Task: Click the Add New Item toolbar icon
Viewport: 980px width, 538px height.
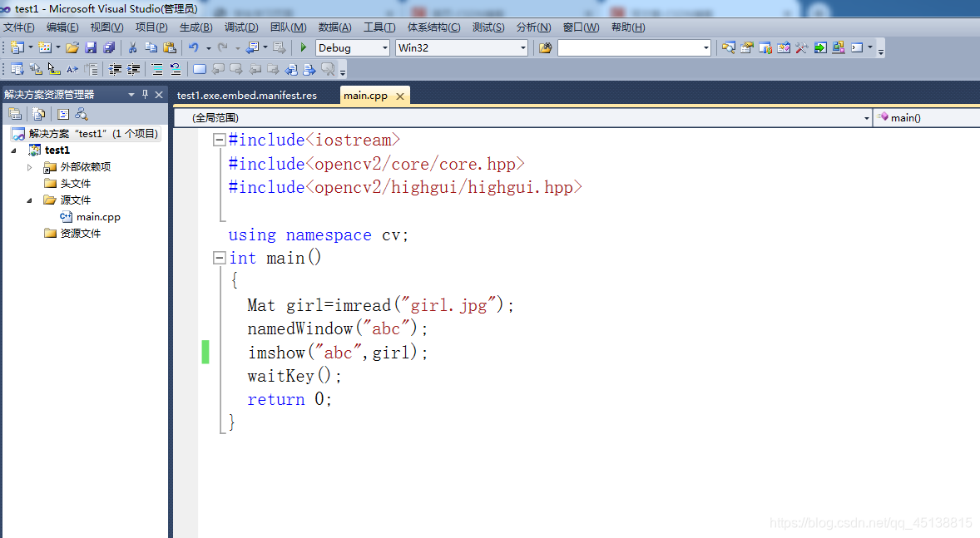Action: 44,47
